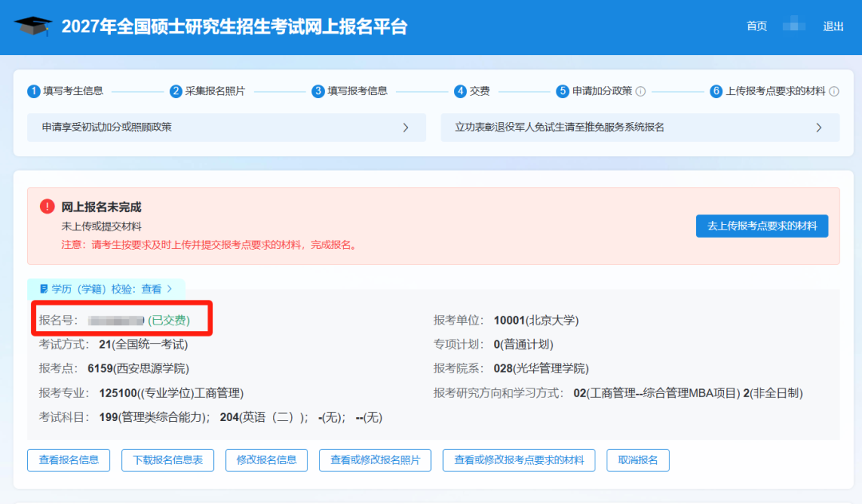Open the 采集报名照片 step label
Viewport: 862px width, 504px height.
pos(215,91)
